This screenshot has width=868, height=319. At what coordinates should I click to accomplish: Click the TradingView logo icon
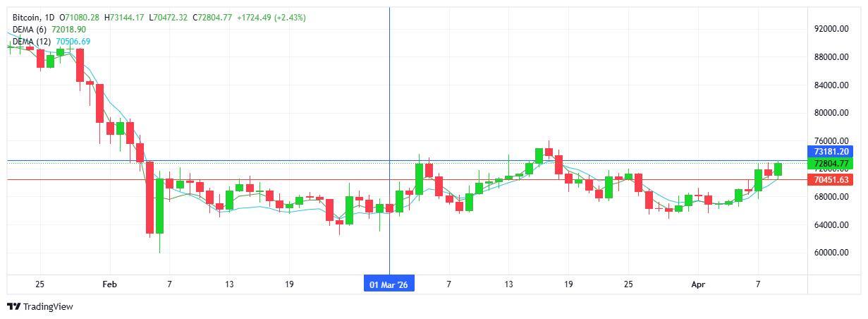click(13, 306)
